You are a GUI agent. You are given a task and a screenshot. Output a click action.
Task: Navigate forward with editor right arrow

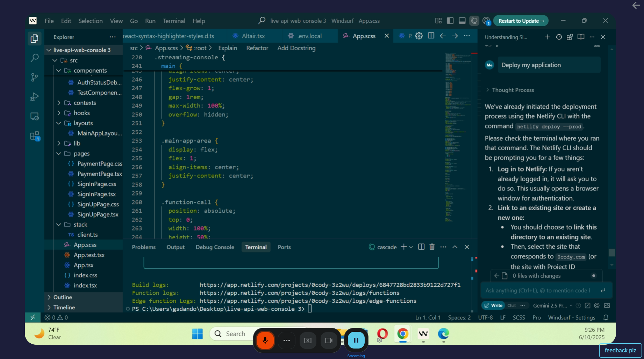[x=455, y=36]
